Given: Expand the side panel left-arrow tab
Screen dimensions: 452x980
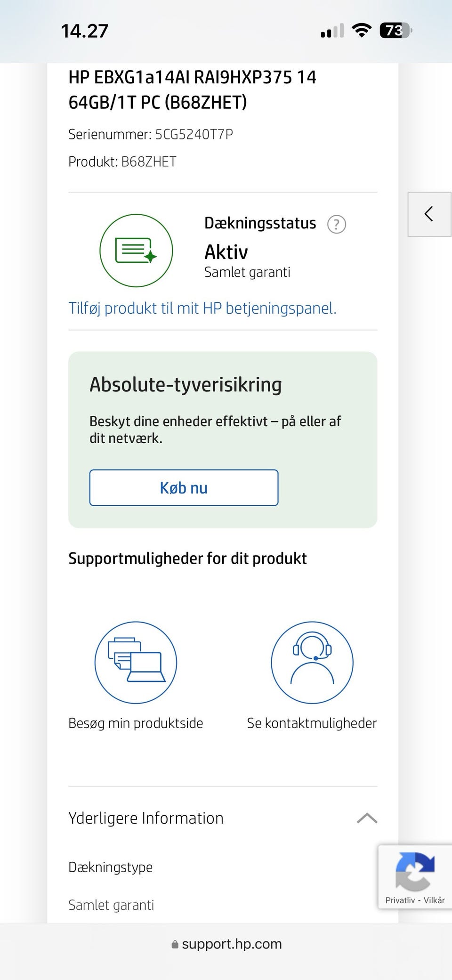Looking at the screenshot, I should 429,214.
